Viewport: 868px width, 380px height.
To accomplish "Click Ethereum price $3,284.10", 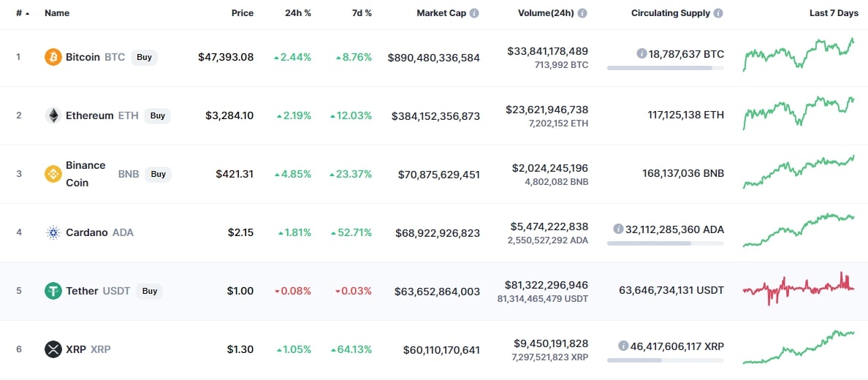I will (229, 115).
